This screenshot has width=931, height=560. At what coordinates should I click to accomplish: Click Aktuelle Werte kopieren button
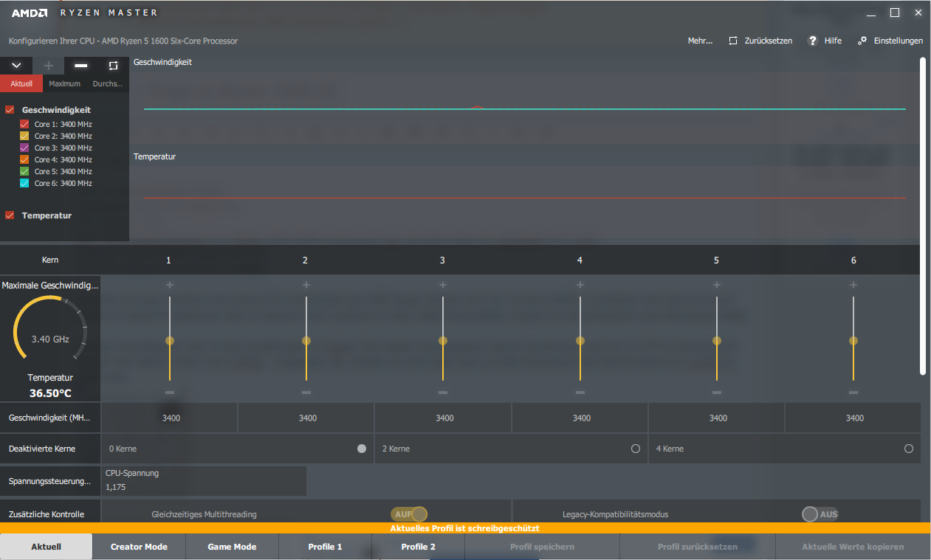pyautogui.click(x=853, y=547)
